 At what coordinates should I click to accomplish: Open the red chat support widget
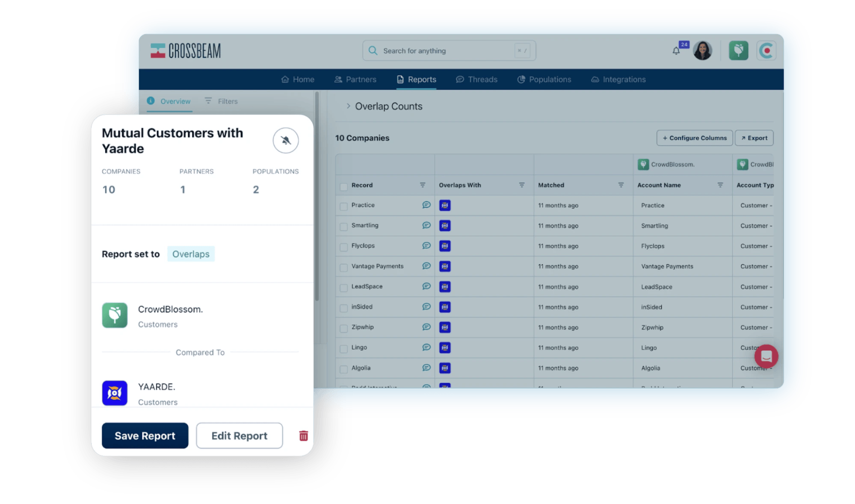(766, 356)
